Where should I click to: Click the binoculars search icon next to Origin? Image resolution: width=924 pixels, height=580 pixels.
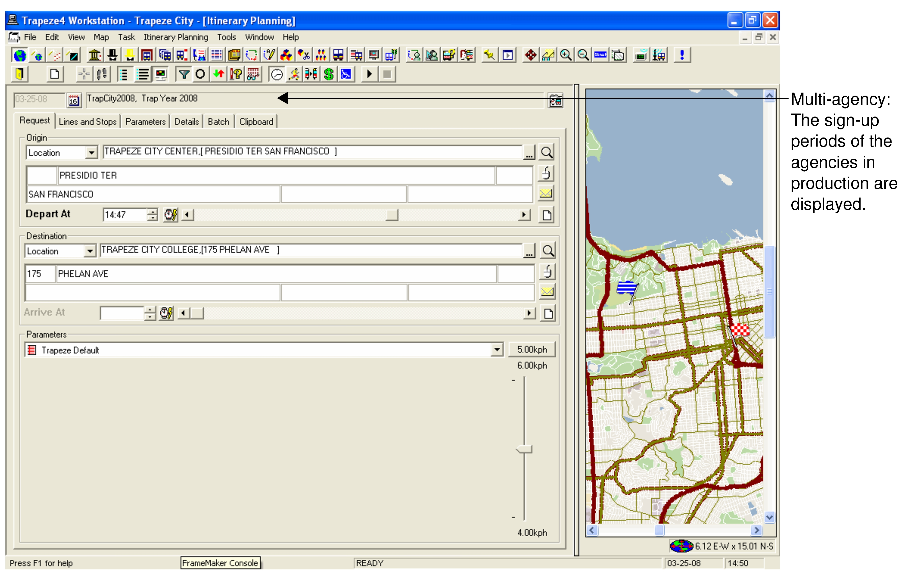[547, 152]
